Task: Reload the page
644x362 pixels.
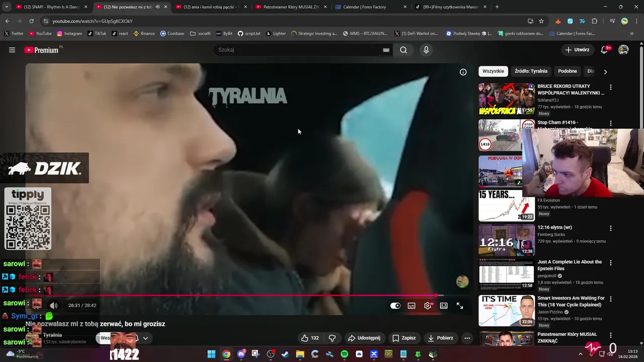Action: pyautogui.click(x=31, y=21)
